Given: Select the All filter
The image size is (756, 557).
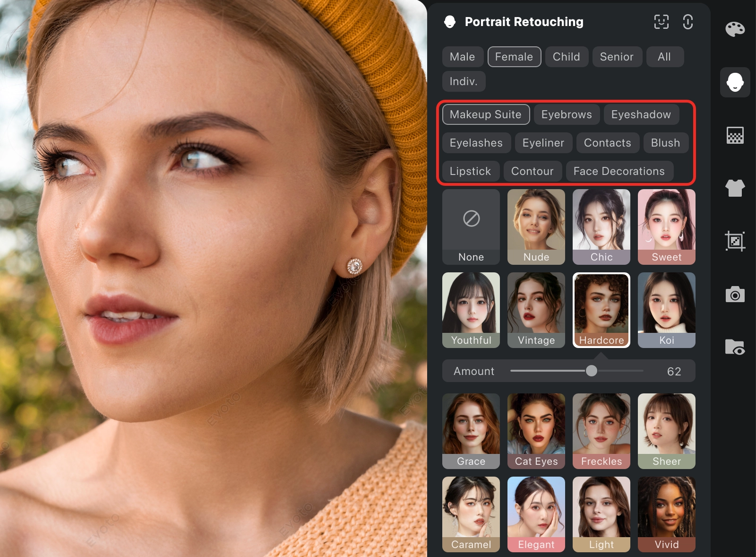Looking at the screenshot, I should click(664, 57).
